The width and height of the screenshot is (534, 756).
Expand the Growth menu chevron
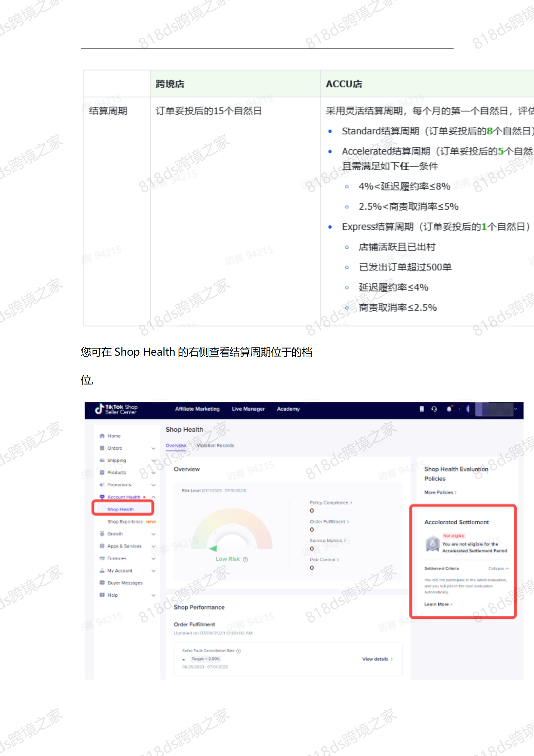point(153,534)
